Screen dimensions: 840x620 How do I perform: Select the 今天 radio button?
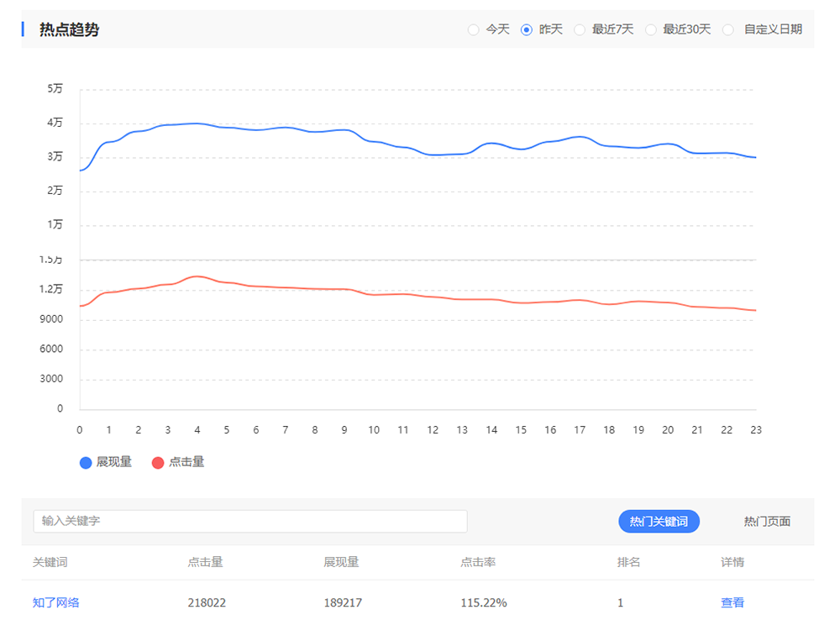coord(474,29)
